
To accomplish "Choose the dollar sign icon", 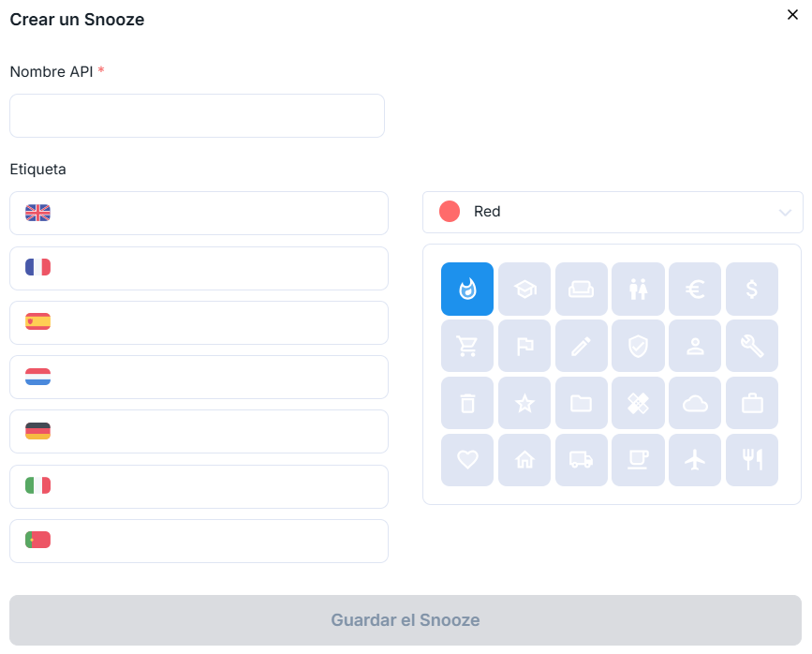I will [752, 289].
